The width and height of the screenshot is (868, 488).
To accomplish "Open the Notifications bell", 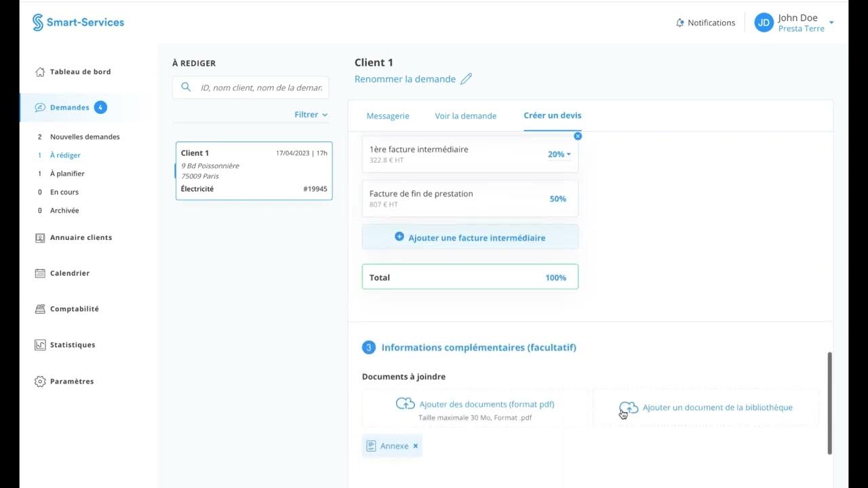I will tap(680, 23).
